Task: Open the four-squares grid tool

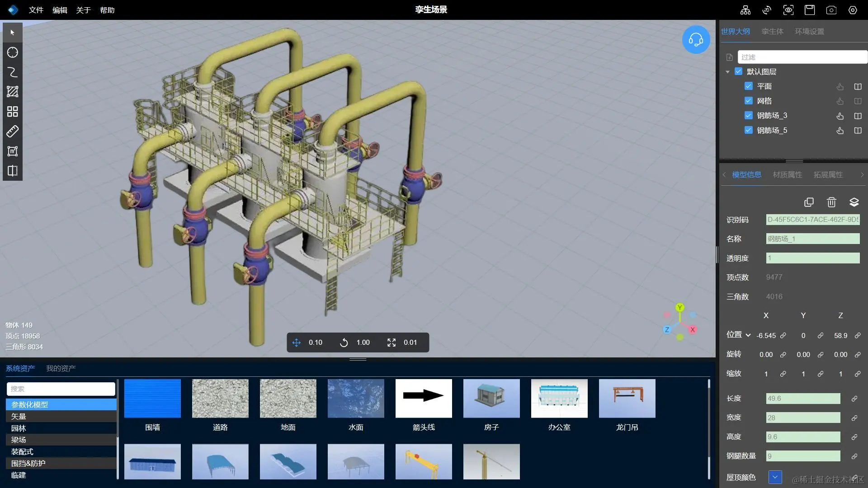Action: [13, 112]
